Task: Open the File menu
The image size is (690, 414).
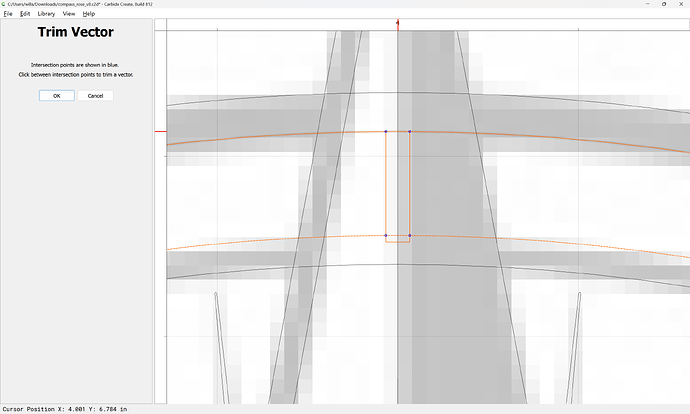Action: click(8, 14)
